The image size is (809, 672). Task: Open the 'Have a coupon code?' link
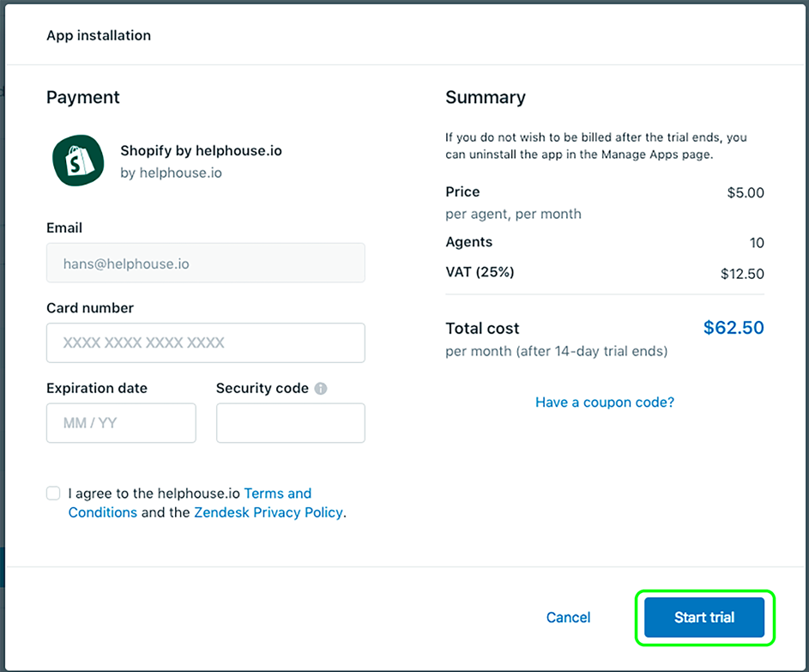pyautogui.click(x=605, y=402)
